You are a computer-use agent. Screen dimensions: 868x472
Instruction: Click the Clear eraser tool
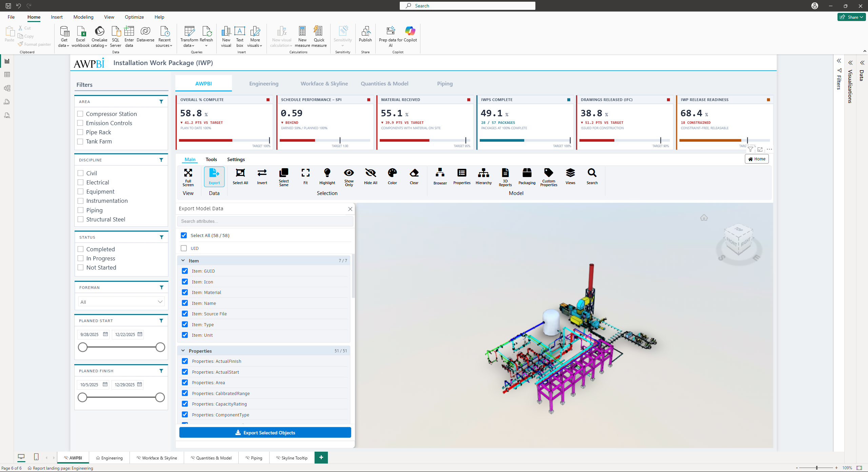coord(414,177)
